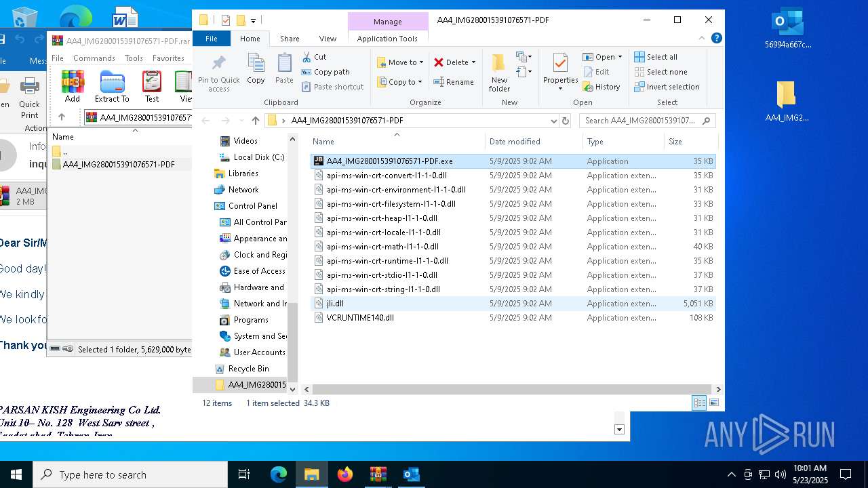Open the Application Tools tab
868x488 pixels.
(387, 39)
